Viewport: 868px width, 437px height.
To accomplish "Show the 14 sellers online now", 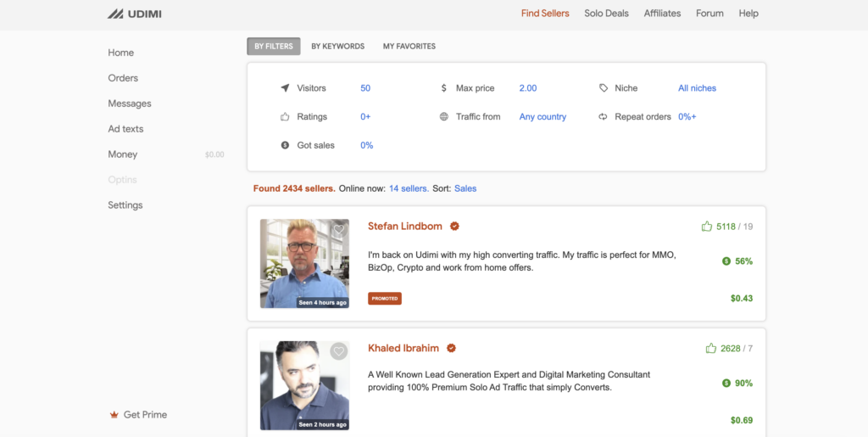I will click(x=409, y=188).
